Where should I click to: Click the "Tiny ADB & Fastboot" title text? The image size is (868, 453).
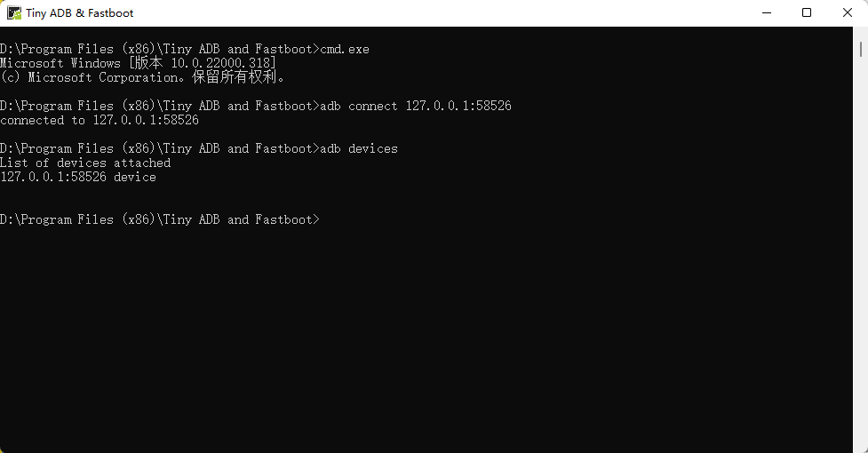pyautogui.click(x=80, y=13)
